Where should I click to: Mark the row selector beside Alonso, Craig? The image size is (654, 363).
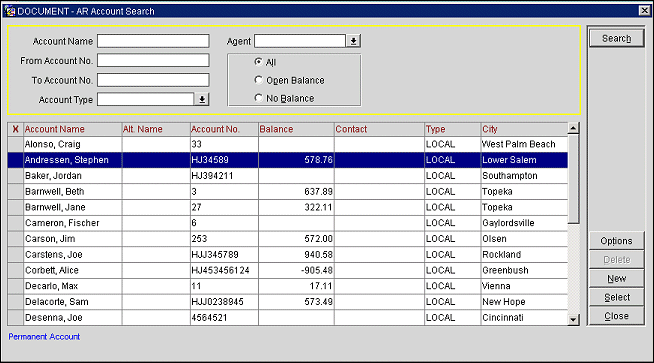(15, 144)
